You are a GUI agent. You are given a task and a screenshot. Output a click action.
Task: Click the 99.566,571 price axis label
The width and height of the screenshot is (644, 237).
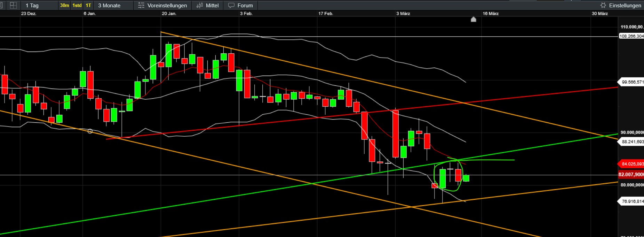[x=631, y=82]
